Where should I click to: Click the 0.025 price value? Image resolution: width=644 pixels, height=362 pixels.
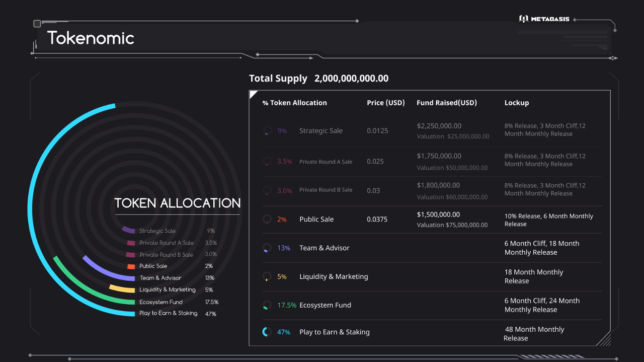[375, 162]
